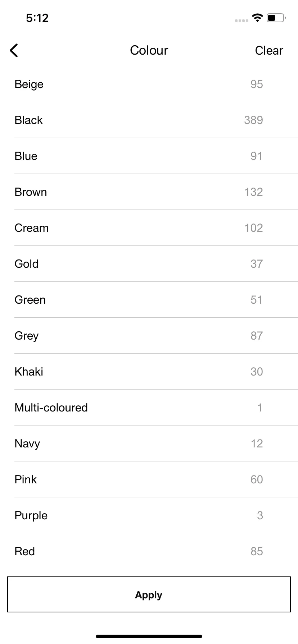Image resolution: width=298 pixels, height=644 pixels.
Task: Tap the battery status icon
Action: (x=276, y=18)
